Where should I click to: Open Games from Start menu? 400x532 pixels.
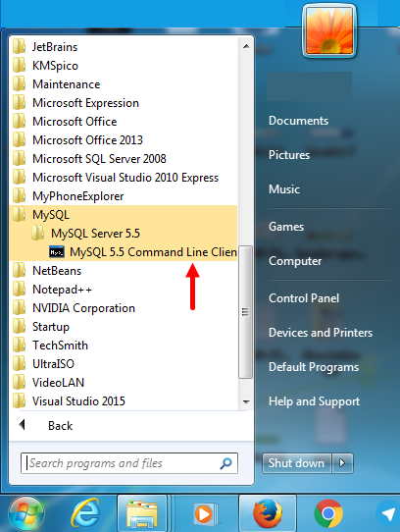286,227
